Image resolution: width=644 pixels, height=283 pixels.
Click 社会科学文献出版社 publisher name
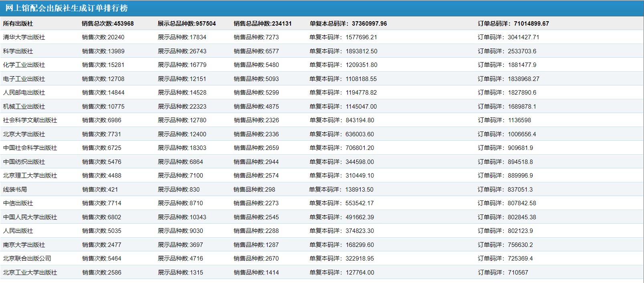(30, 120)
